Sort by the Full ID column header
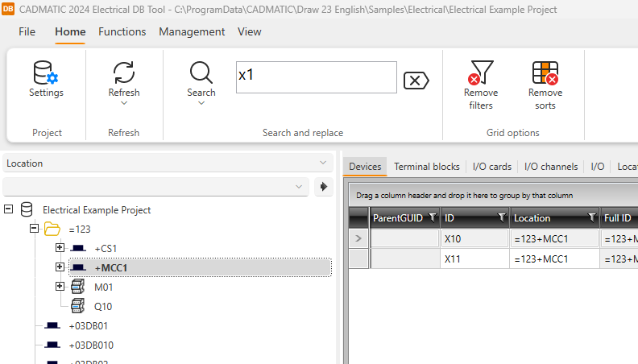The width and height of the screenshot is (638, 364). tap(619, 218)
